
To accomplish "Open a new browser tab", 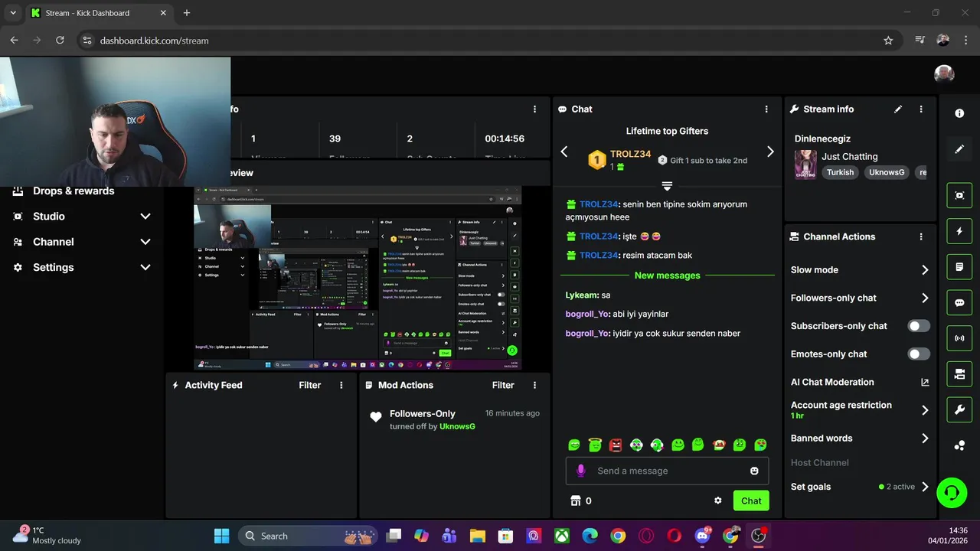I will 187,13.
